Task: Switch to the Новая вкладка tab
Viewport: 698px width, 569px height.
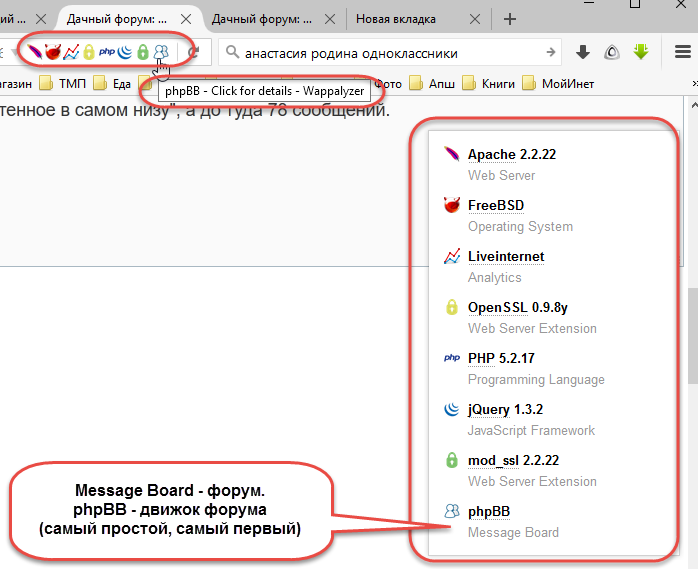Action: point(396,19)
